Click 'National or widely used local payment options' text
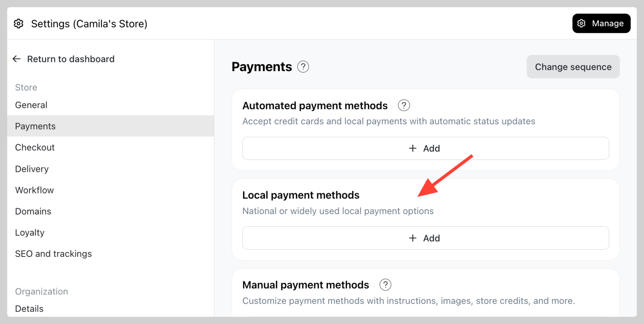644x324 pixels. click(x=338, y=211)
